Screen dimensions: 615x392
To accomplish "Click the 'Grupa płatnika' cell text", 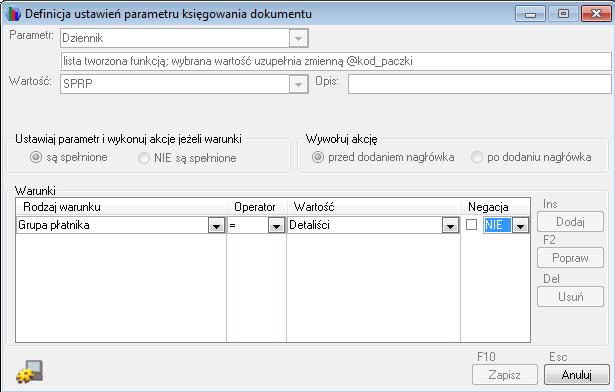I will (x=54, y=225).
